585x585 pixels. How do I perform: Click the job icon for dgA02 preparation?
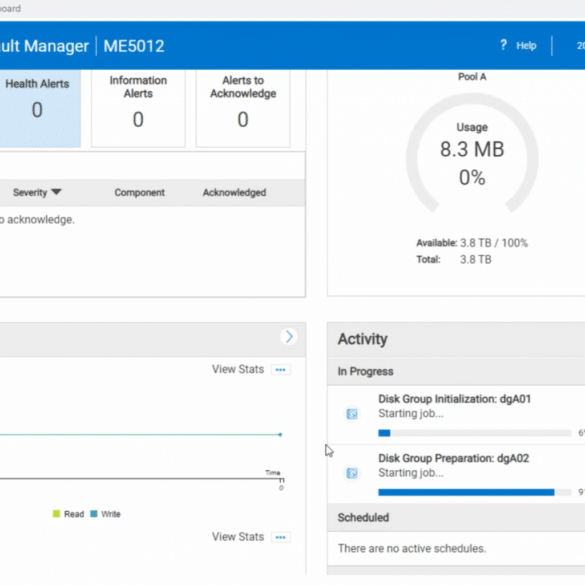pos(352,473)
